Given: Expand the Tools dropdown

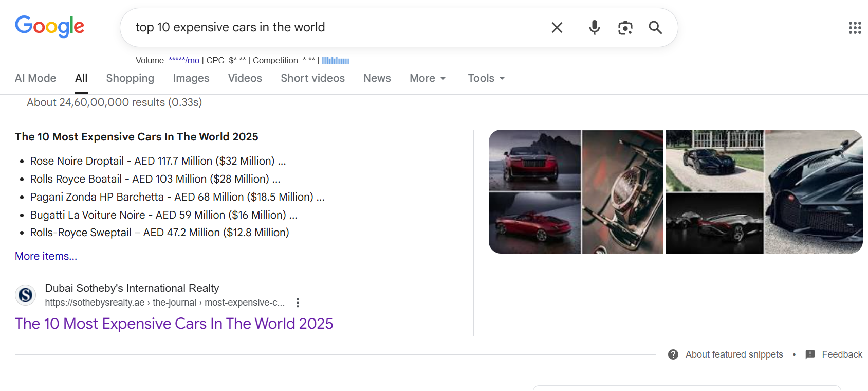Looking at the screenshot, I should [x=486, y=78].
